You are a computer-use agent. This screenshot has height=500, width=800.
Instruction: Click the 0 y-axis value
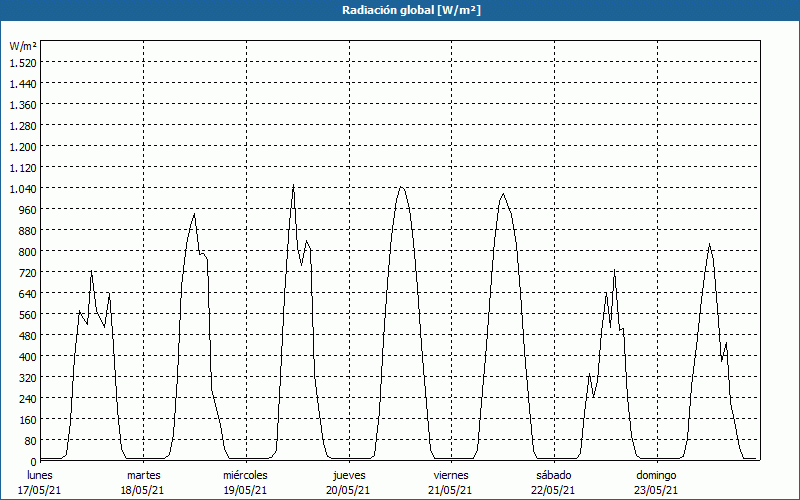34,461
